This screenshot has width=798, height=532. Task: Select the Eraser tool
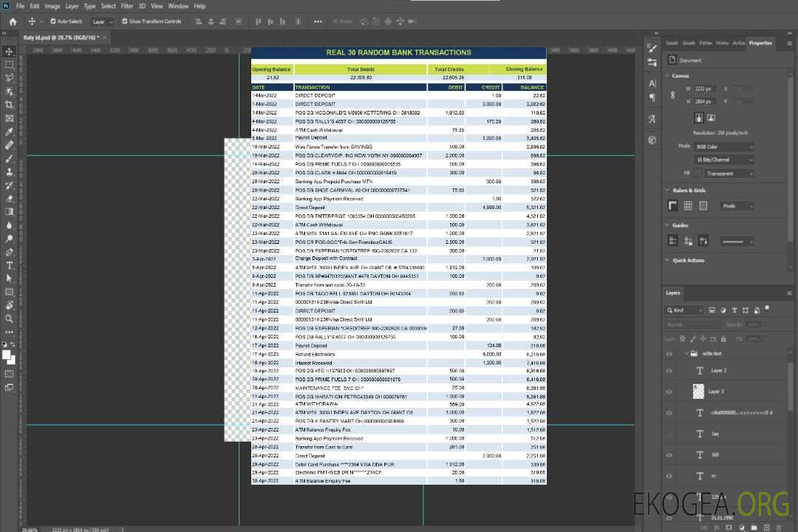[9, 199]
